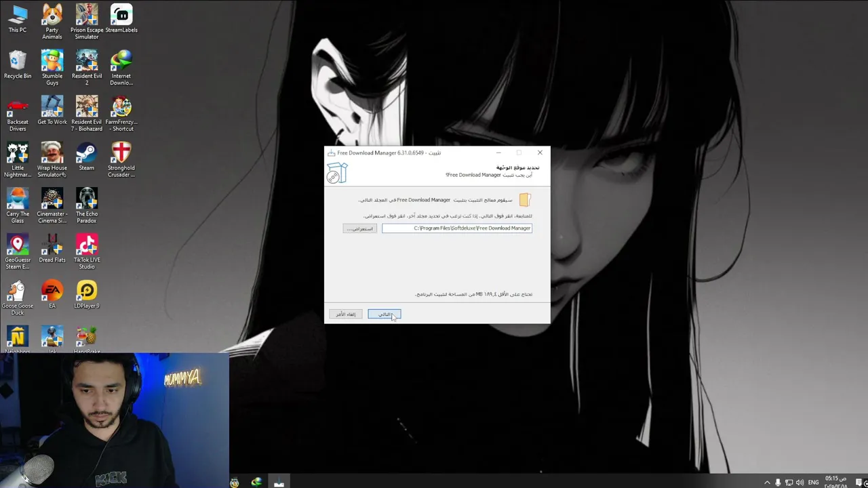The height and width of the screenshot is (488, 868).
Task: Select the Resident Evil 7 - Biohazard shortcut
Action: (x=87, y=114)
